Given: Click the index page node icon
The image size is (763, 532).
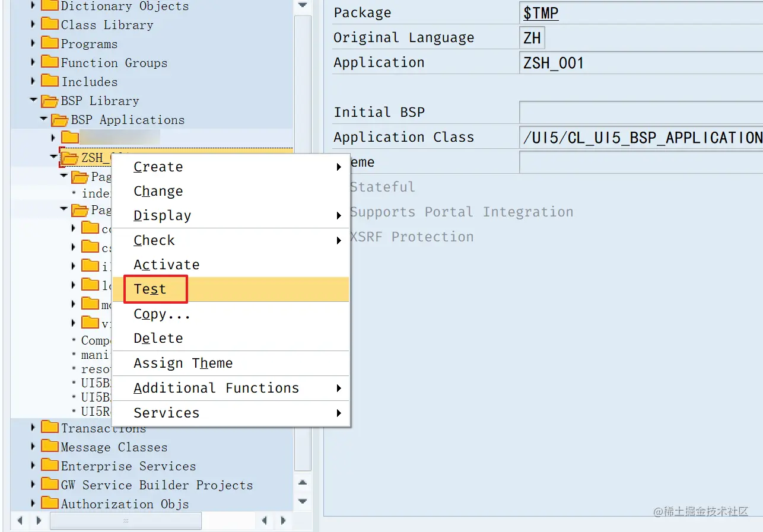Looking at the screenshot, I should coord(72,193).
